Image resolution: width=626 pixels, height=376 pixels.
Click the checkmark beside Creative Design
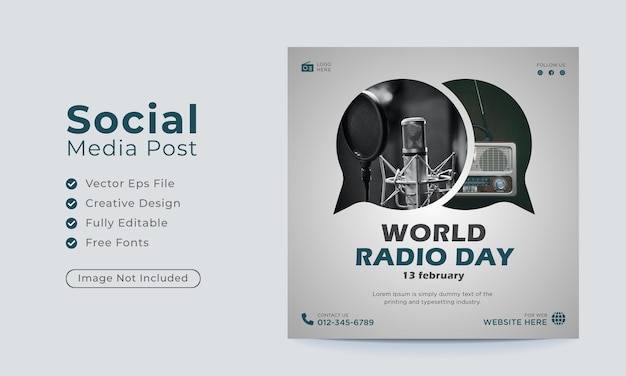click(71, 204)
